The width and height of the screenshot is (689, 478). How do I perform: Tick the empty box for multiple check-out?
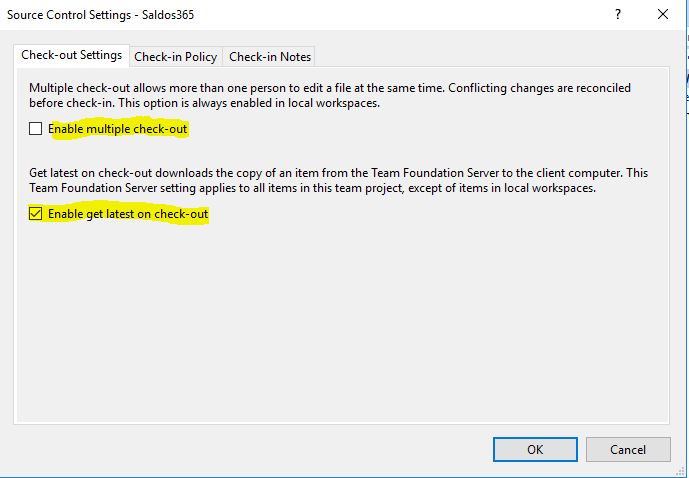point(36,129)
